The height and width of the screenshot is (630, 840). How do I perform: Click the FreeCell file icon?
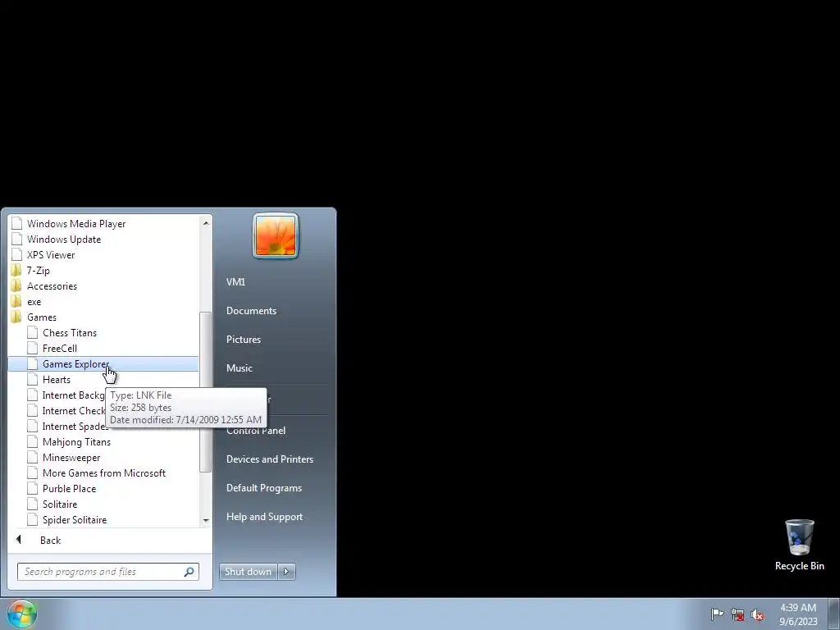33,348
